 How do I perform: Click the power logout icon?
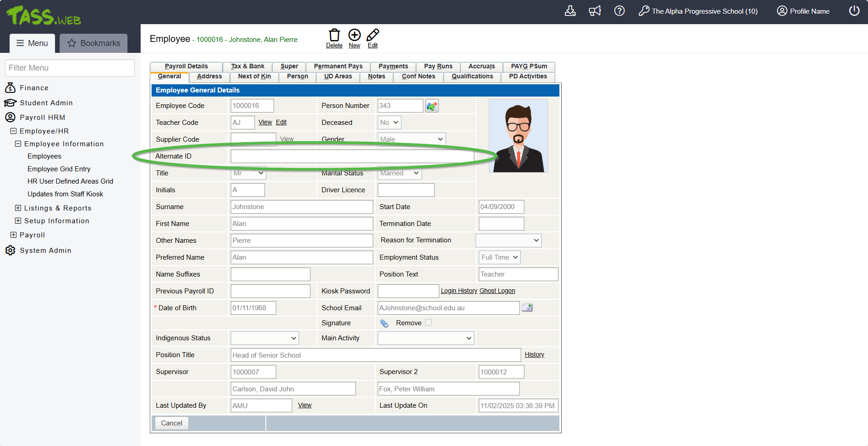pos(854,11)
